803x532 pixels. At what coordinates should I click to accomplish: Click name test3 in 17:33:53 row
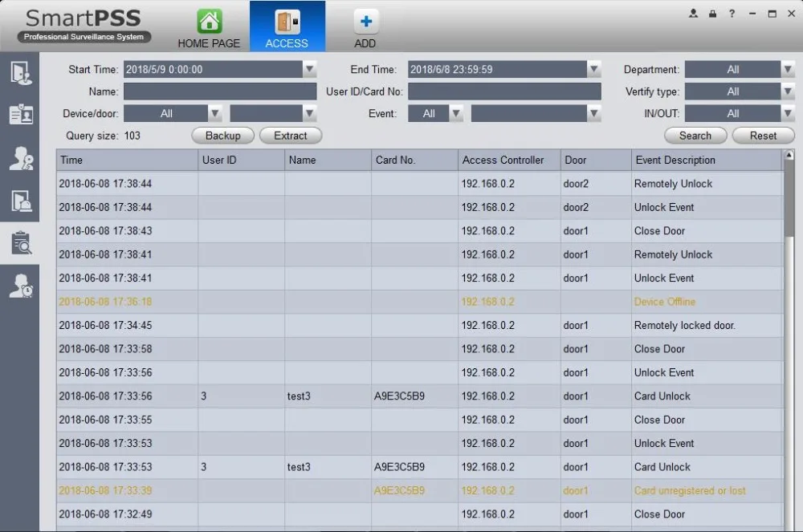pyautogui.click(x=299, y=467)
